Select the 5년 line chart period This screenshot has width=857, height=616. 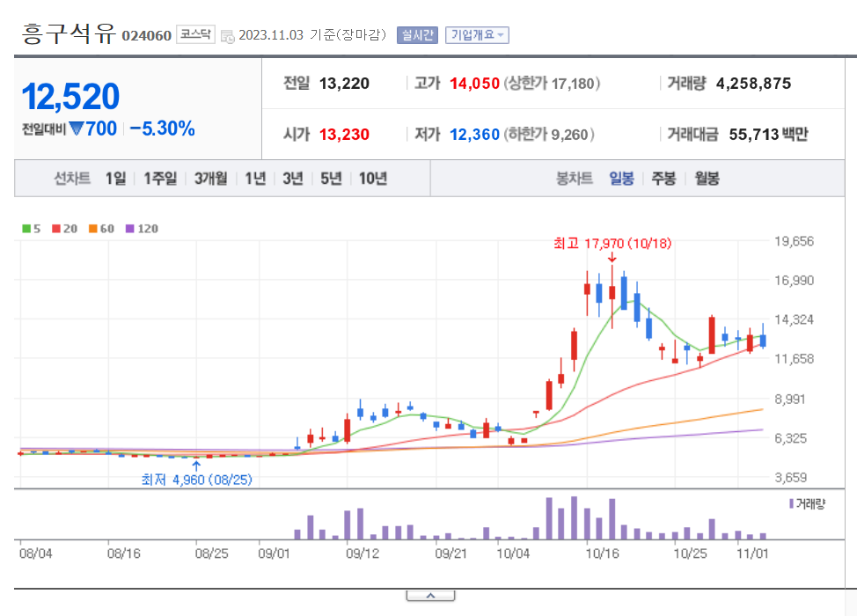point(331,178)
